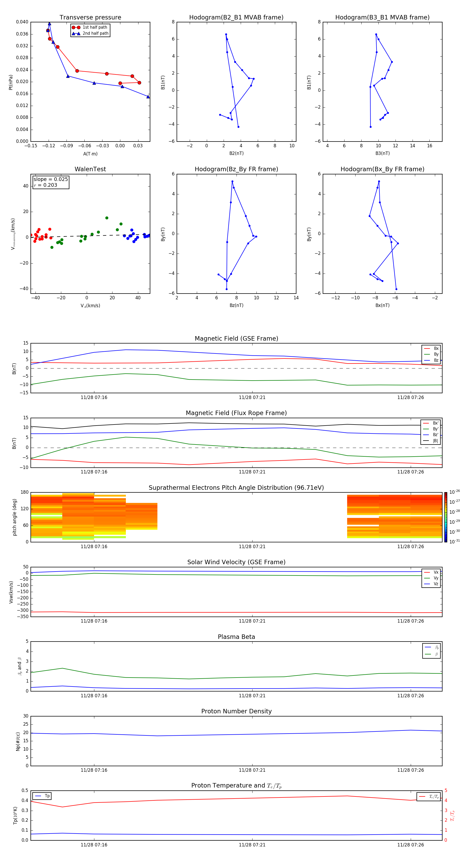Image resolution: width=473 pixels, height=868 pixels.
Task: Click the 'A(T·m)' x-axis label
Action: click(90, 154)
